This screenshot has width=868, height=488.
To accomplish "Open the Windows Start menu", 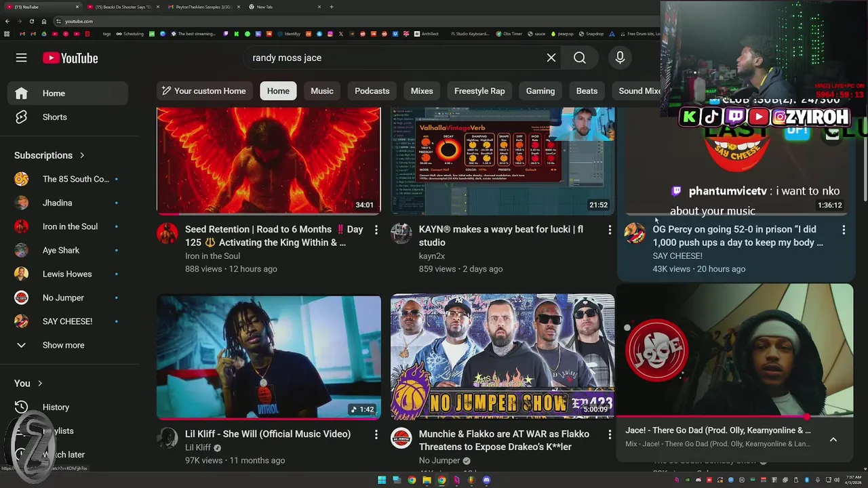I will click(x=382, y=480).
